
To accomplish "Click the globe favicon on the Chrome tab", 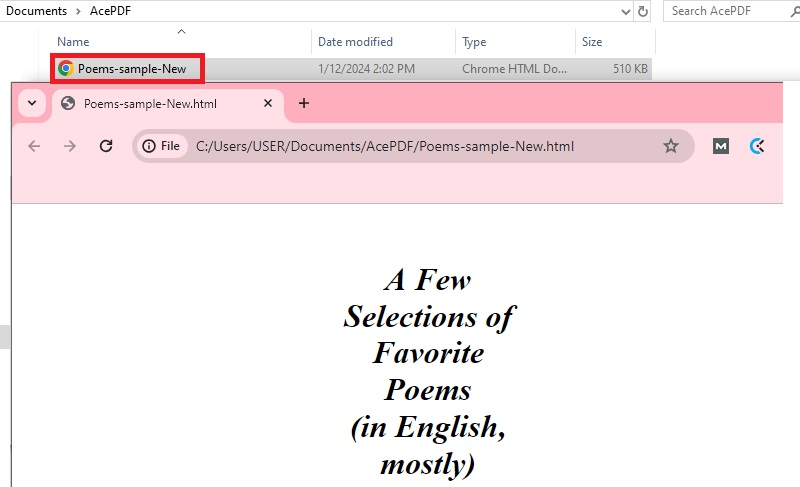I will [68, 104].
